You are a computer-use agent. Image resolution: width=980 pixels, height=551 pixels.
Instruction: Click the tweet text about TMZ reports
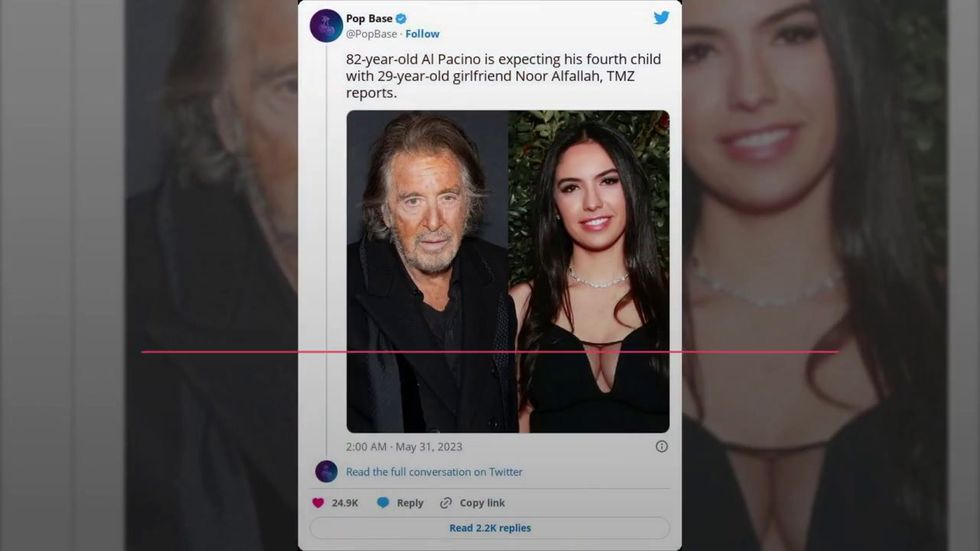[x=503, y=76]
